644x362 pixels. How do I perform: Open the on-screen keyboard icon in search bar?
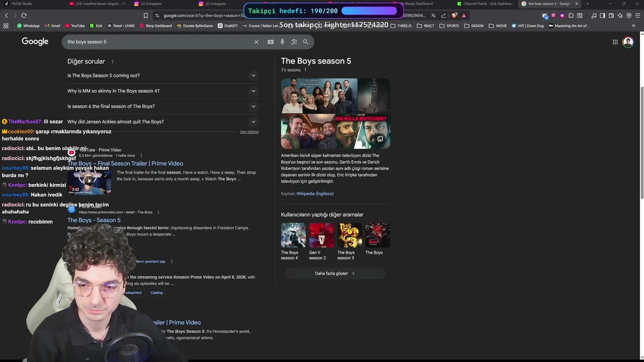271,42
